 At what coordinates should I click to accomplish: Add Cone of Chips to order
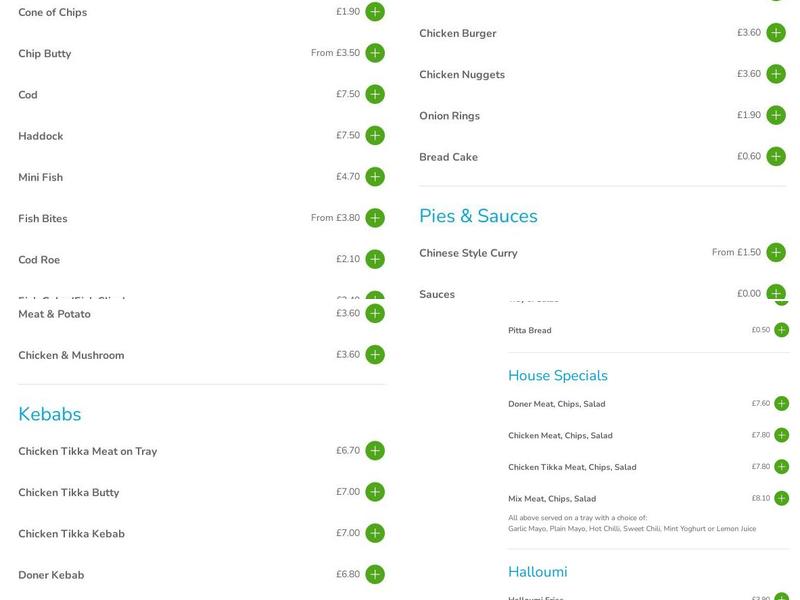pos(375,12)
